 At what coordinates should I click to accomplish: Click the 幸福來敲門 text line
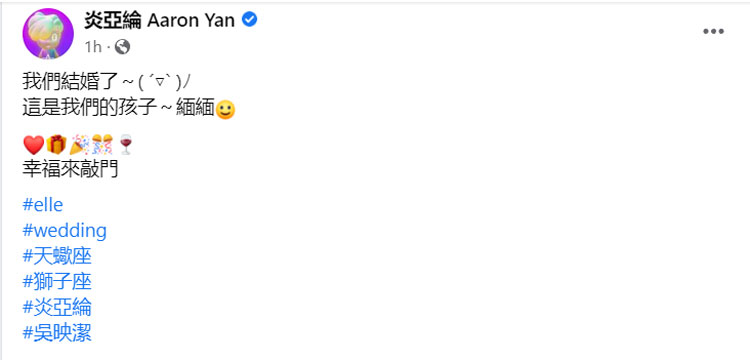[x=70, y=169]
